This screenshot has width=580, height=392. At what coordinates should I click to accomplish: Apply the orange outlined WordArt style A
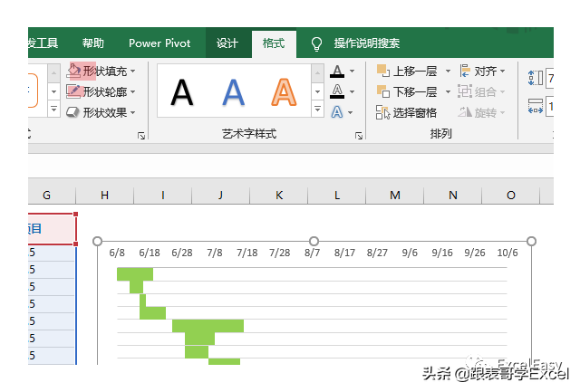click(x=284, y=92)
